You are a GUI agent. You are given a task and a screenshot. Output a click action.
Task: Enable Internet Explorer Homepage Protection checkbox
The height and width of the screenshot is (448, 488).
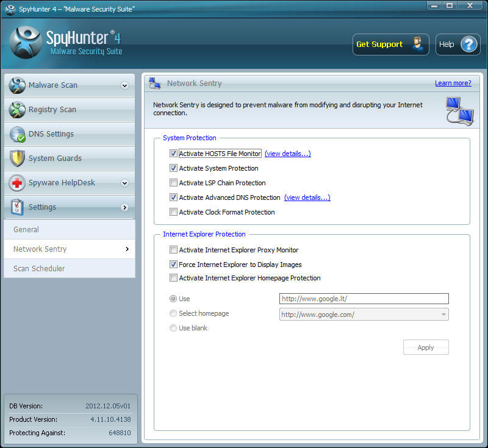pos(173,277)
